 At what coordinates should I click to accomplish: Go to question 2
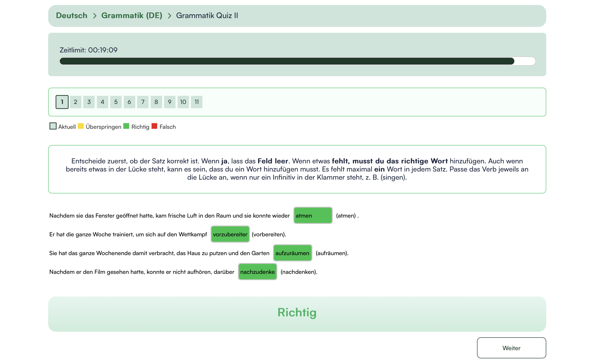[x=76, y=102]
